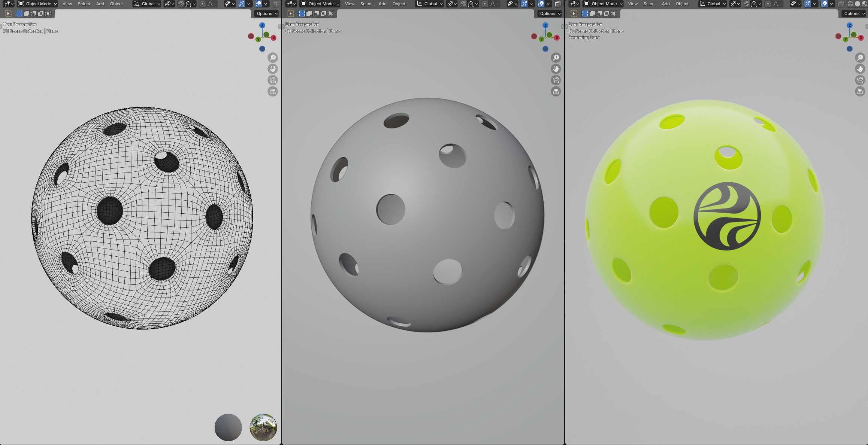Change Global transform orientation in wireframe viewport
This screenshot has height=445, width=868.
pyautogui.click(x=147, y=4)
